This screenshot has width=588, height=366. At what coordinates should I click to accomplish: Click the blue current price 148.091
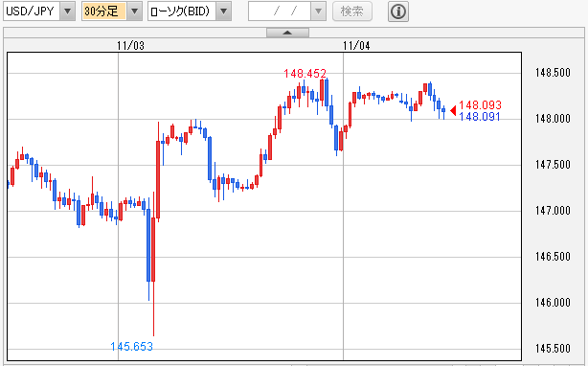coord(480,117)
